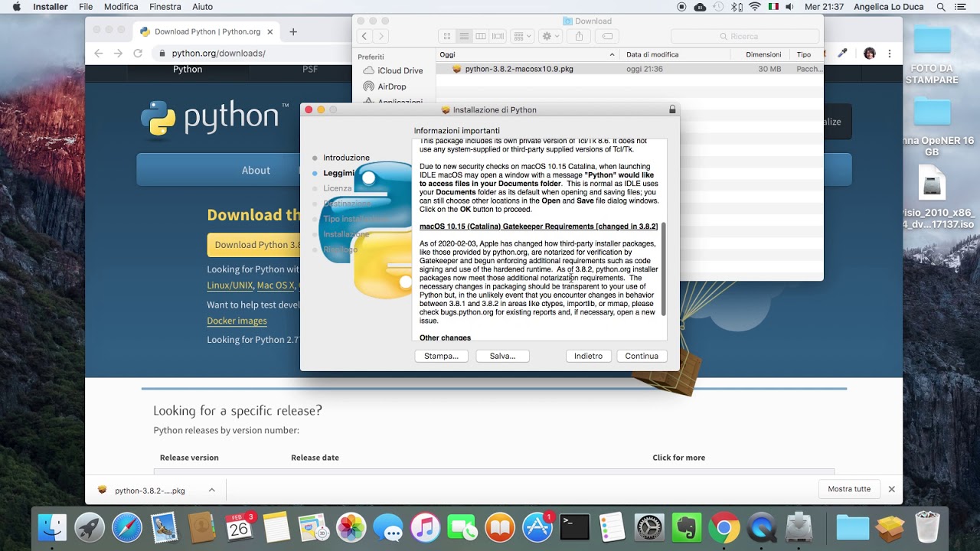The height and width of the screenshot is (551, 980).
Task: Open the Apple menu
Action: point(17,7)
